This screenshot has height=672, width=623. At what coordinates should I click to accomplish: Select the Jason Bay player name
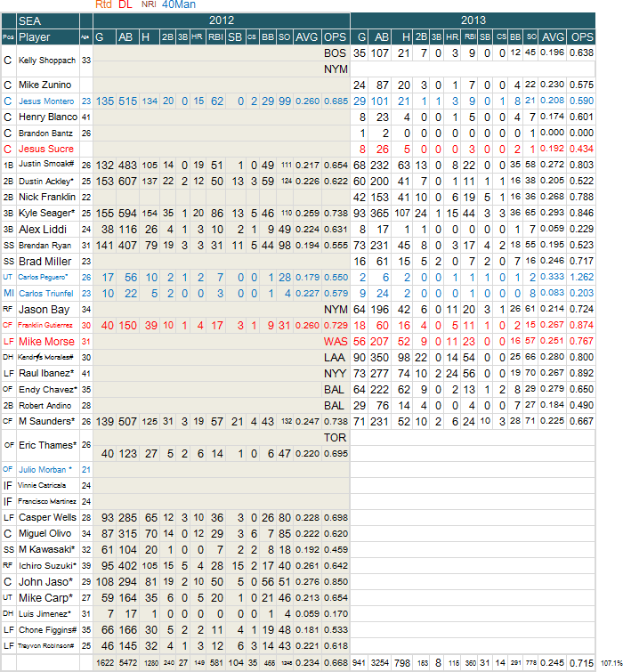44,310
